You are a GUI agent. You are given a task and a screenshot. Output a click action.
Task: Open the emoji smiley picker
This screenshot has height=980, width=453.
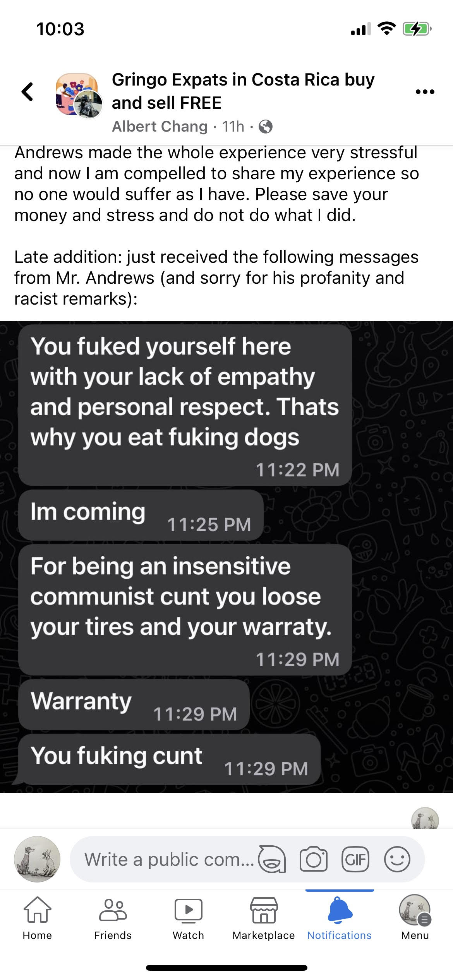point(397,859)
